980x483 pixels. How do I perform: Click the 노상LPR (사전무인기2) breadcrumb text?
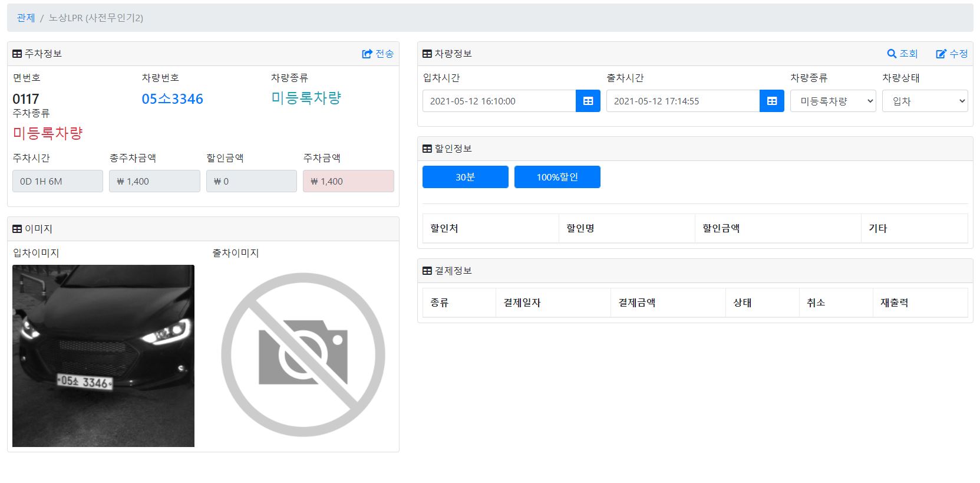[x=96, y=18]
